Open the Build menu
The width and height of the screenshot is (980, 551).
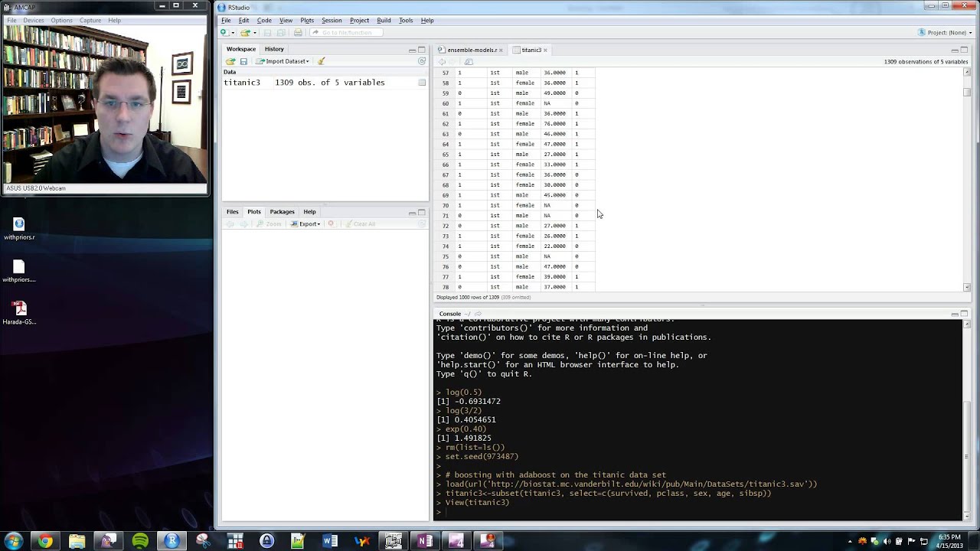(x=384, y=21)
